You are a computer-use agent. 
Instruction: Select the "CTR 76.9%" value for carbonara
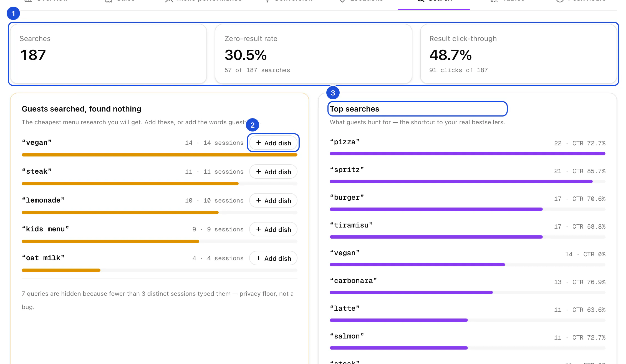click(x=589, y=282)
